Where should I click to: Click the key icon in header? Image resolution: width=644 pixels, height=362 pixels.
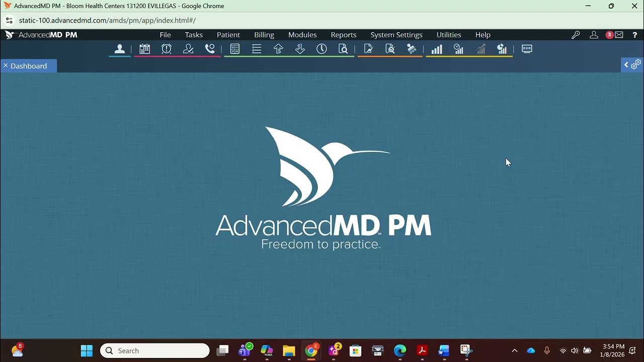pyautogui.click(x=576, y=35)
